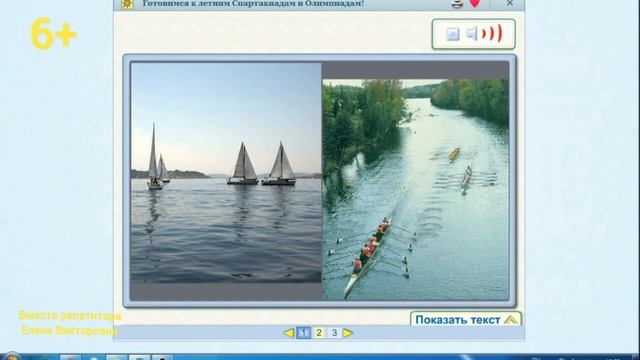Go to the previous slide with the left arrow
Viewport: 640px width, 360px height.
coord(289,333)
